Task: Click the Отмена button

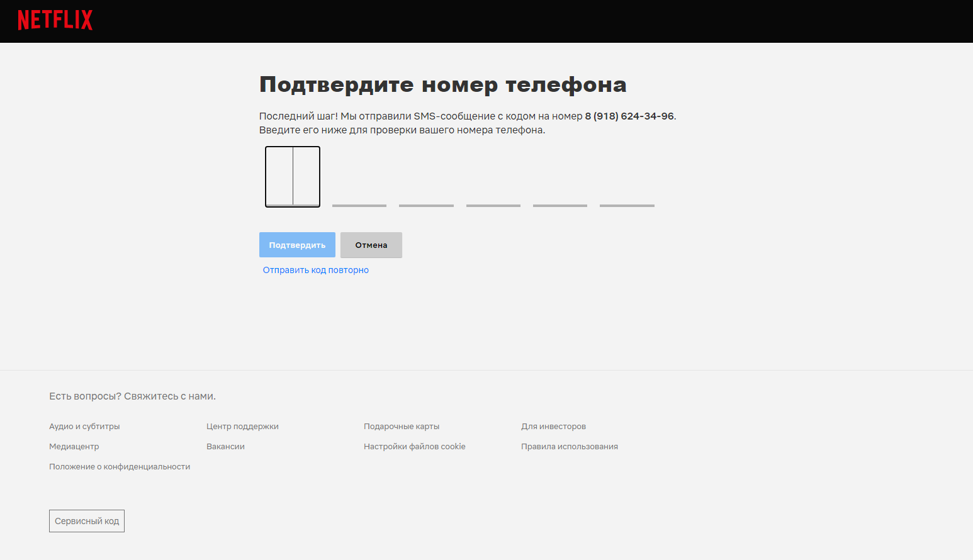Action: click(x=371, y=245)
